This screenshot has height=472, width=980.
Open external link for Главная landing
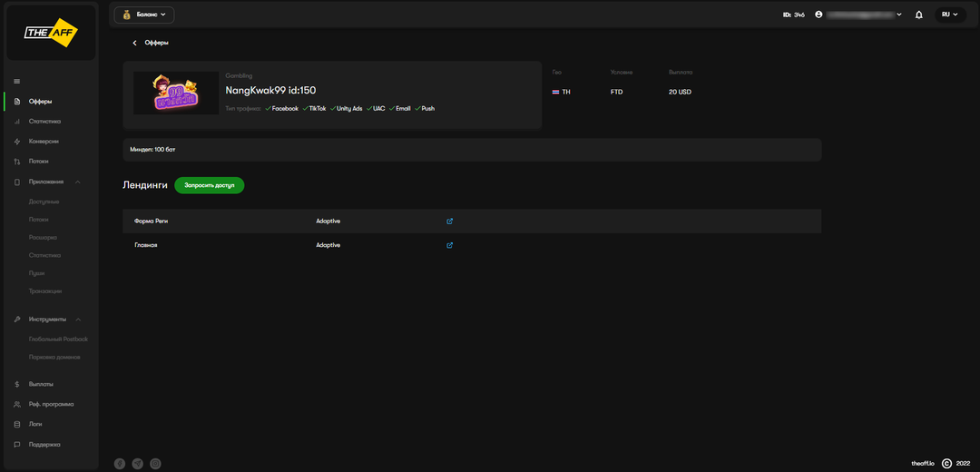[449, 245]
